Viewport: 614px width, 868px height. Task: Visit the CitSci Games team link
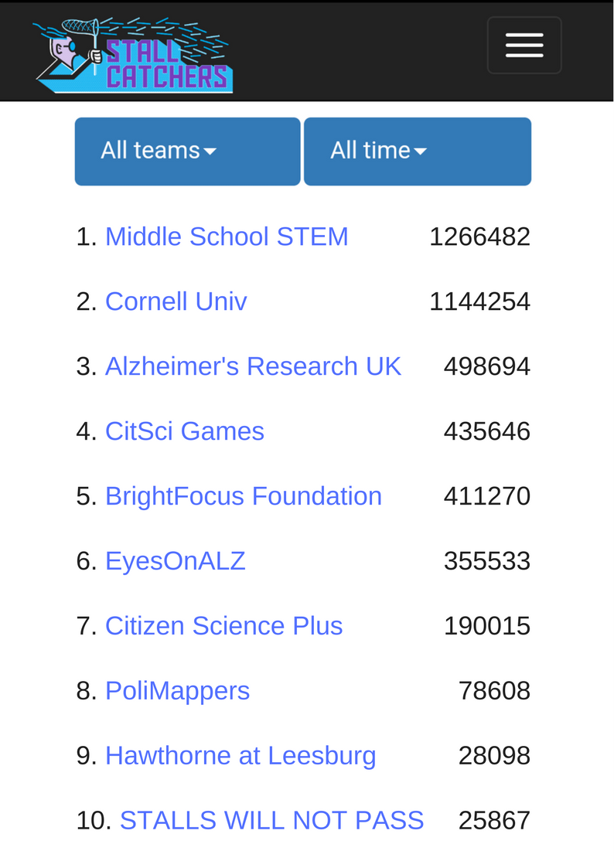click(184, 431)
